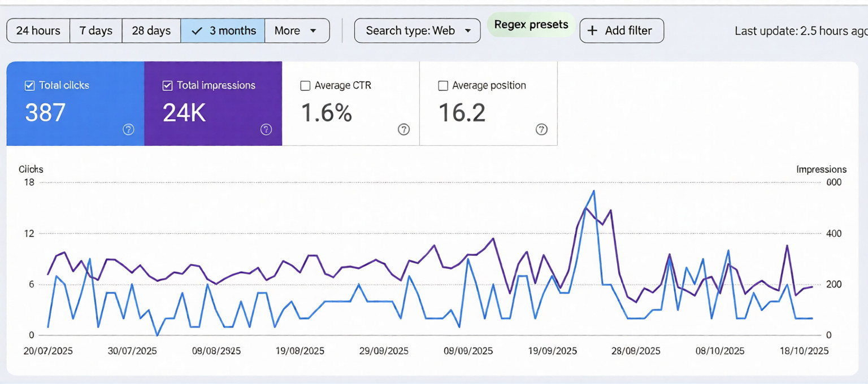Image resolution: width=868 pixels, height=384 pixels.
Task: Select the 7 days date range
Action: (x=96, y=30)
